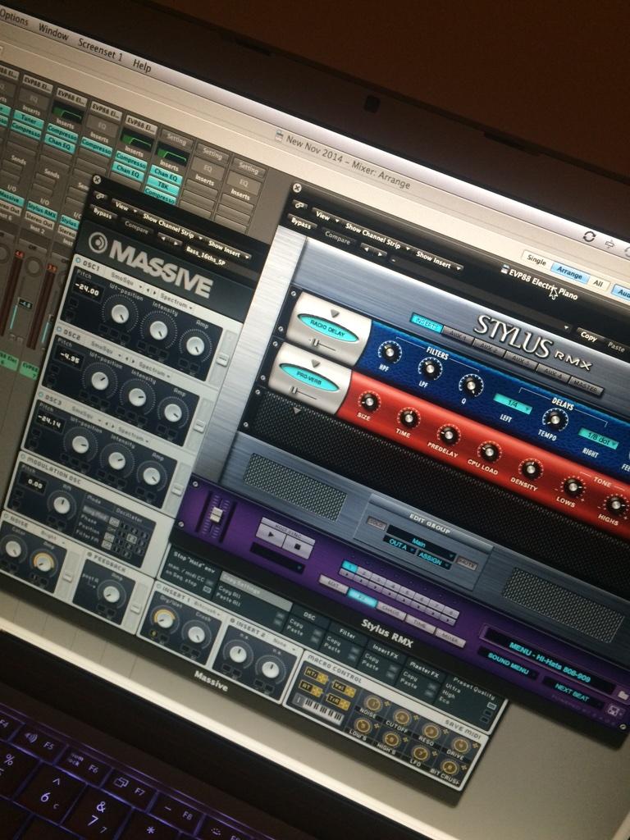Click the PREDELAY knob on red panel

[449, 435]
